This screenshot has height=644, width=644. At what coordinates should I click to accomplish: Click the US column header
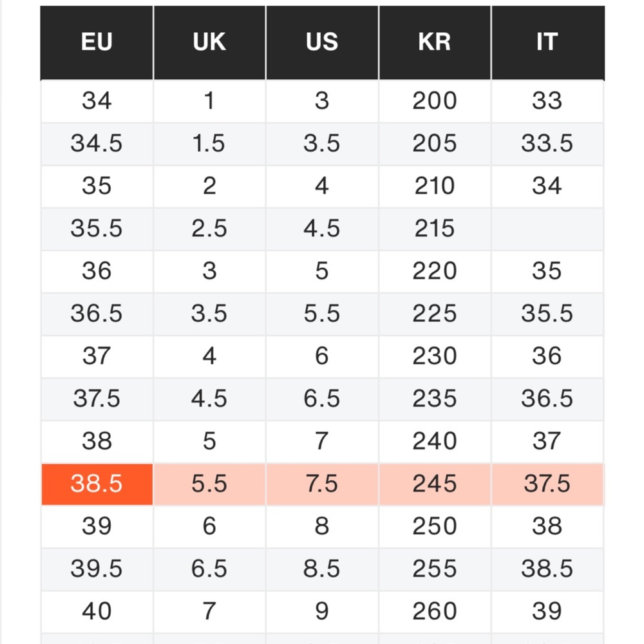click(322, 43)
